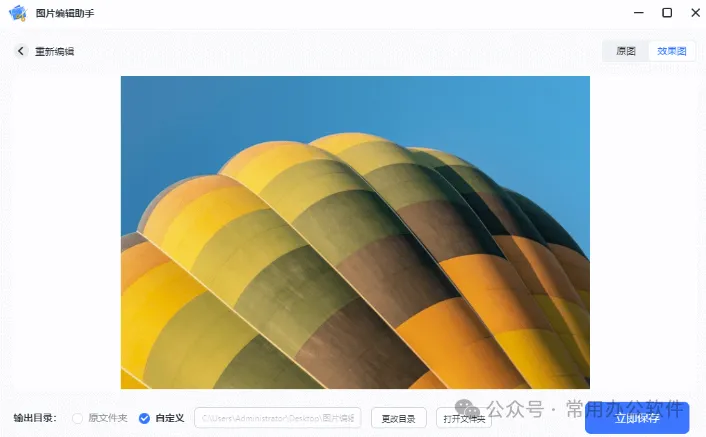Click the 原文件夹 option text label
This screenshot has height=437, width=706.
[108, 418]
